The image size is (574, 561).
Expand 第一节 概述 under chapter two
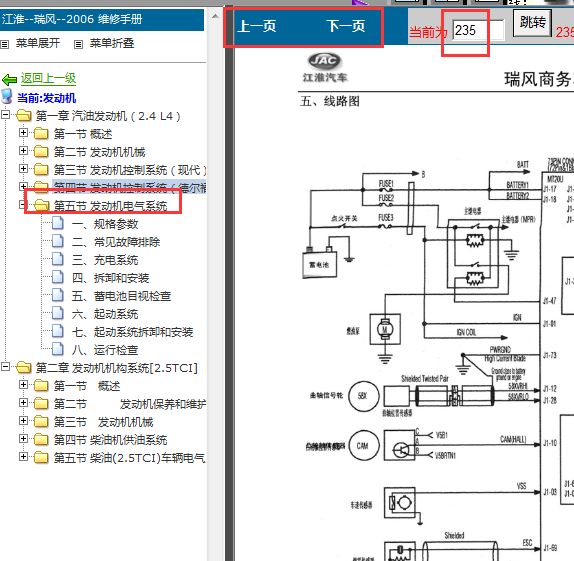pyautogui.click(x=23, y=384)
